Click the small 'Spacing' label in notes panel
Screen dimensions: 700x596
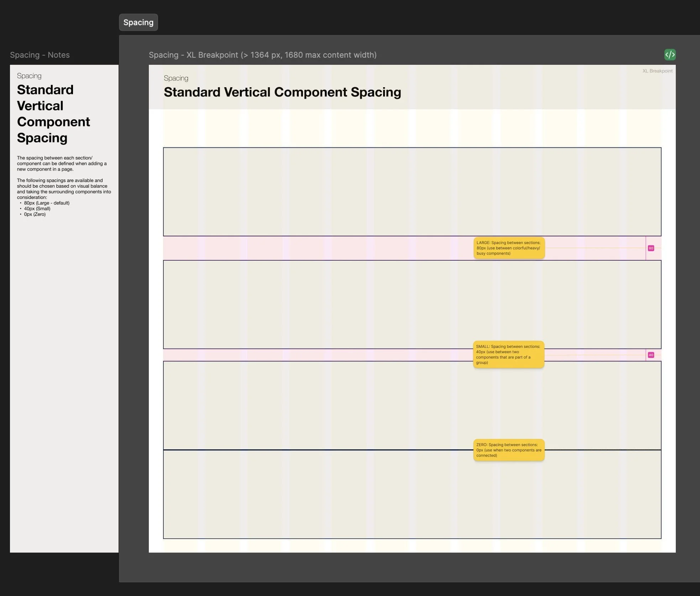(29, 76)
